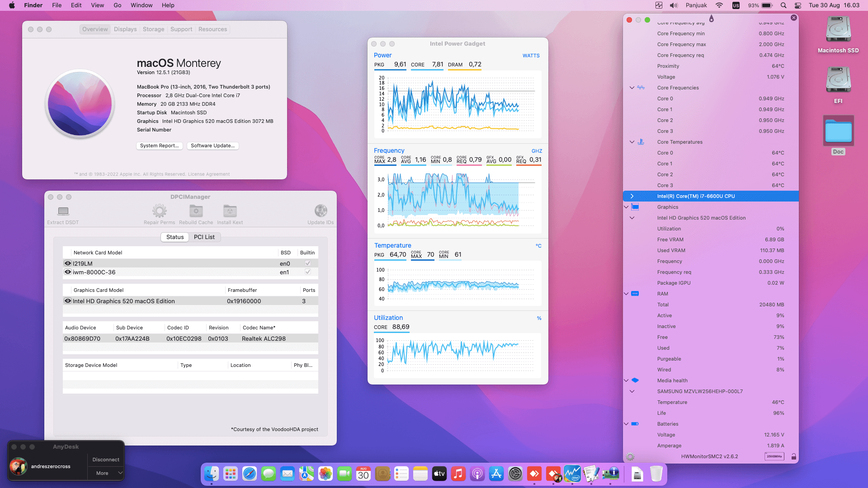Click the System Report button
868x488 pixels.
coord(159,145)
